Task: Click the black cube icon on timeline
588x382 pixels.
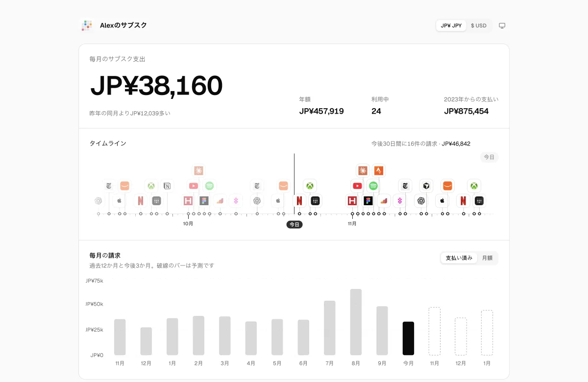Action: (x=426, y=186)
